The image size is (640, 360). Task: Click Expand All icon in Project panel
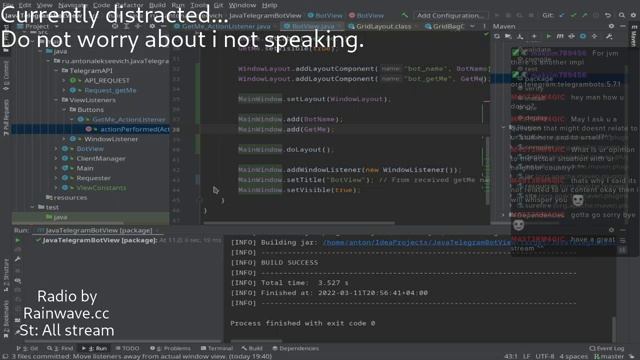click(x=127, y=26)
